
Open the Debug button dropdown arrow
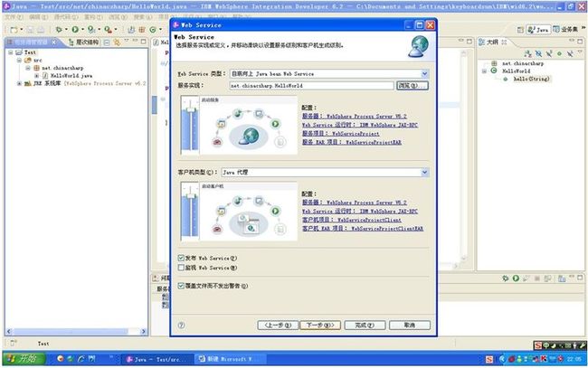pyautogui.click(x=66, y=29)
